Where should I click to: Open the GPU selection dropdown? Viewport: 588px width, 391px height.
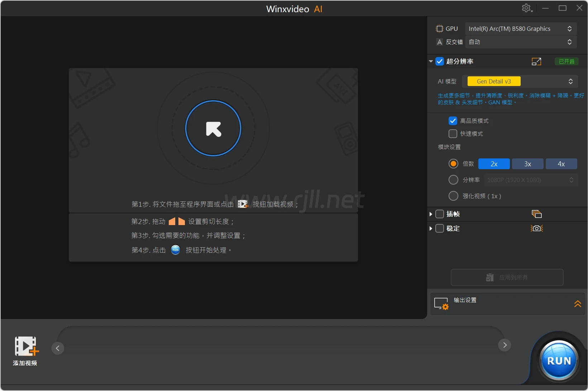(x=521, y=29)
